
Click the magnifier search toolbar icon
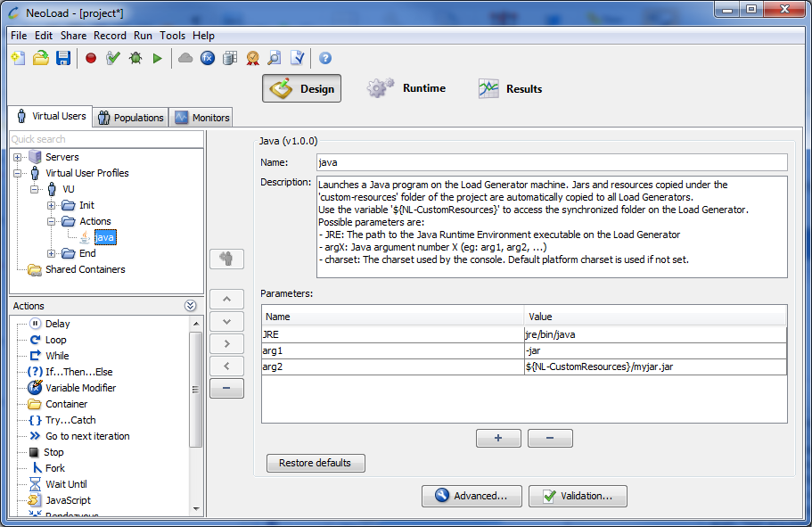(x=275, y=58)
